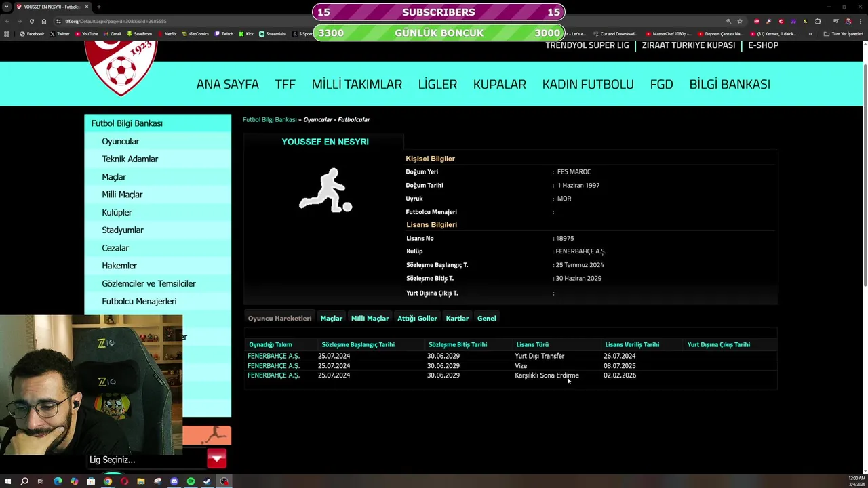The height and width of the screenshot is (488, 868).
Task: Open the MİLLİ TAKIMLAR menu
Action: (357, 84)
